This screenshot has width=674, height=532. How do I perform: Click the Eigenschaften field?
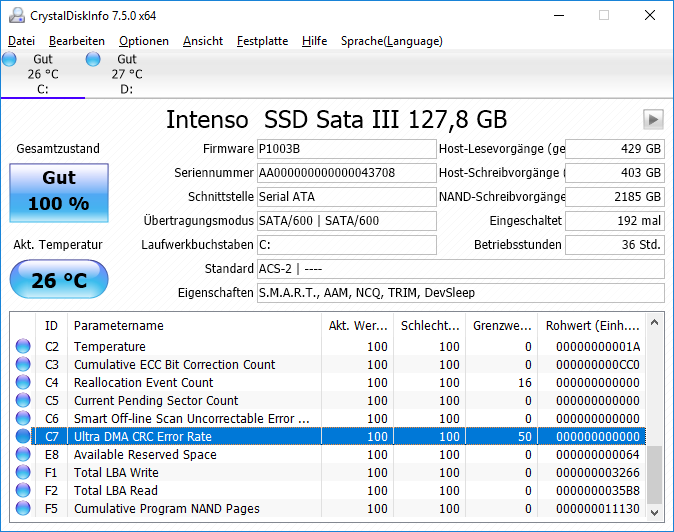(461, 293)
